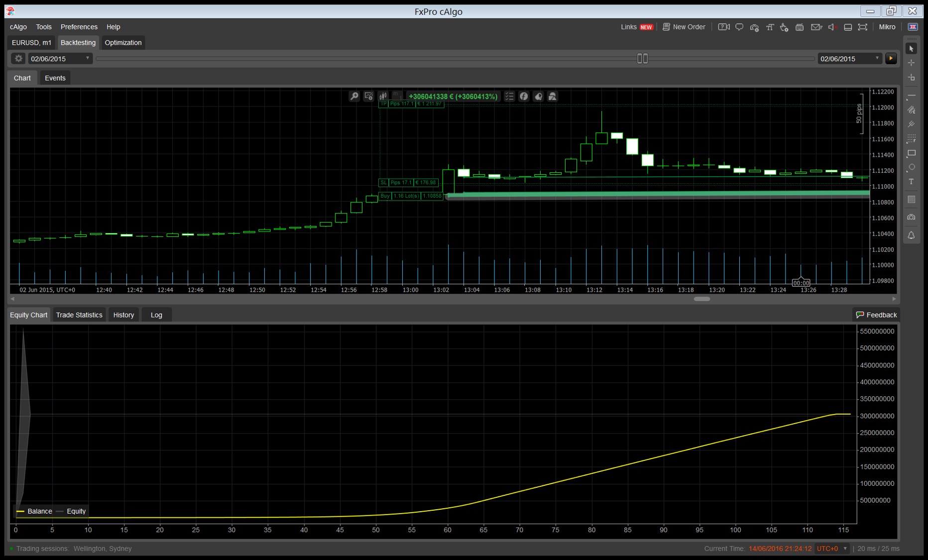Open the Preferences menu
928x560 pixels.
[x=79, y=27]
